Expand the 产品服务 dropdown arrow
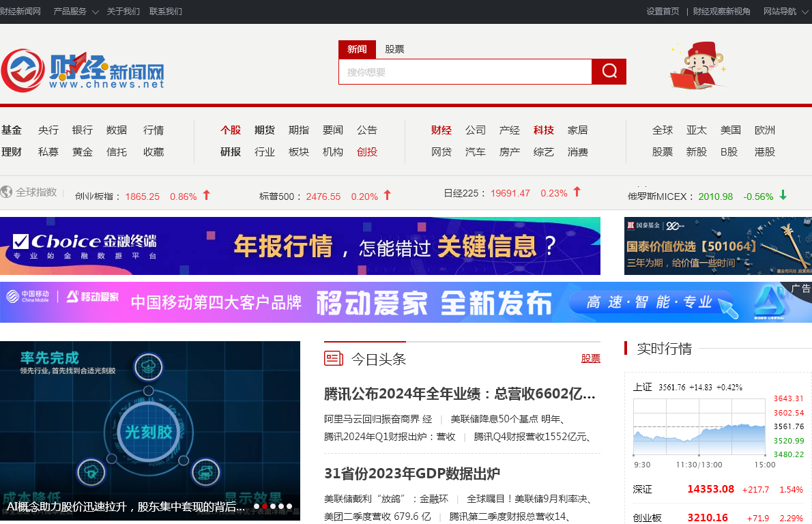This screenshot has width=812, height=524. (96, 12)
